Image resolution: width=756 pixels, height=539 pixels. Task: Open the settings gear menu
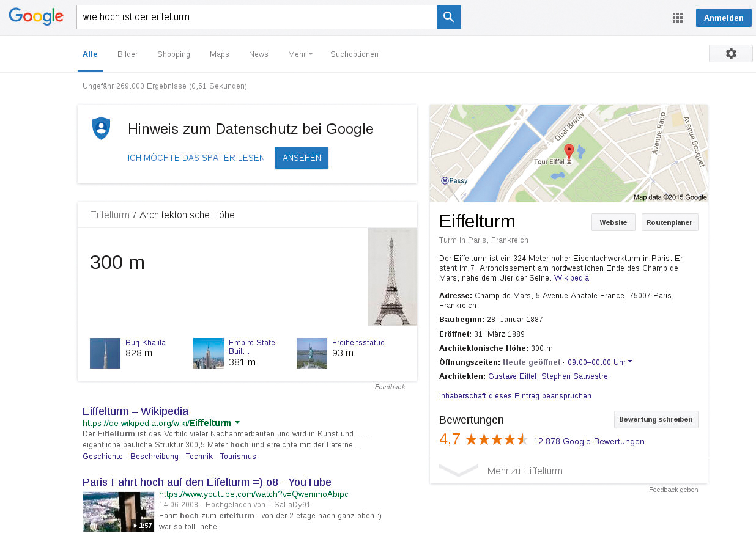pyautogui.click(x=730, y=54)
